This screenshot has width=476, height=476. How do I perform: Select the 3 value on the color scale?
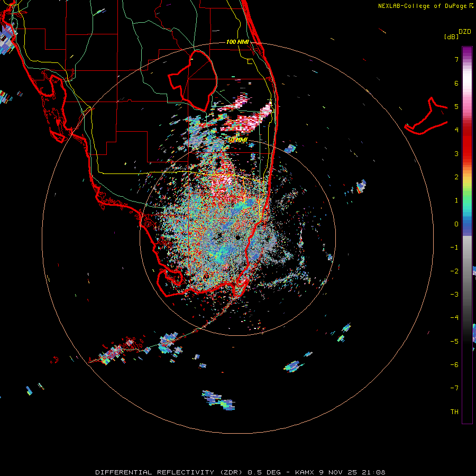456,153
